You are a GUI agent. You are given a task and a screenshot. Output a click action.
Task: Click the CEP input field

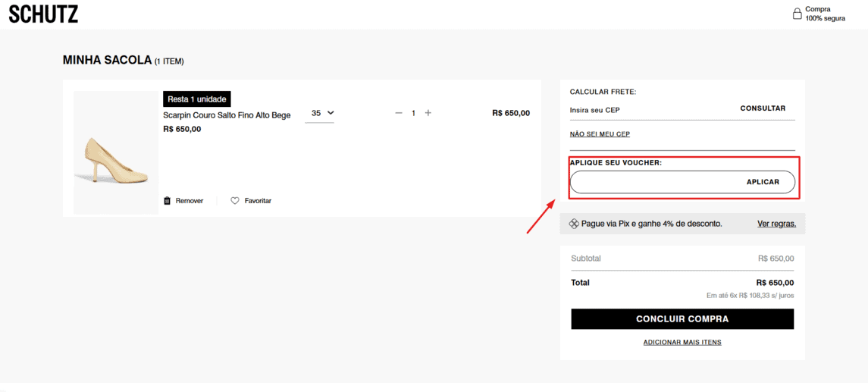644,109
